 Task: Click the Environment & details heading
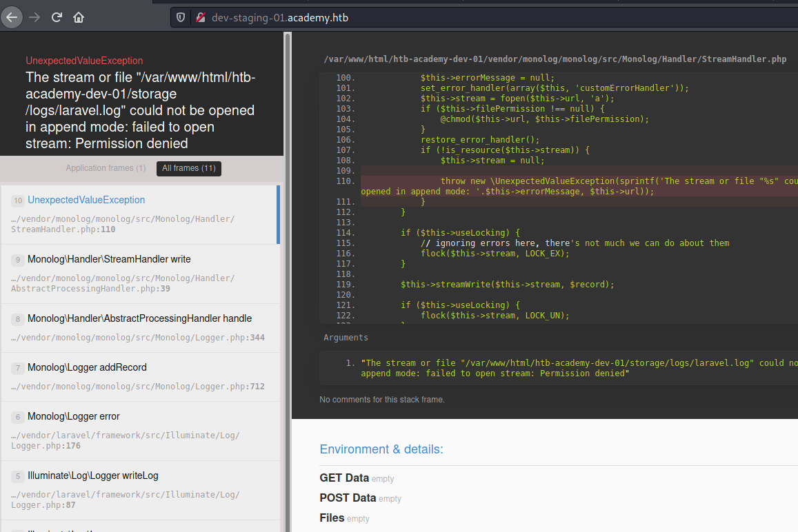(x=381, y=449)
